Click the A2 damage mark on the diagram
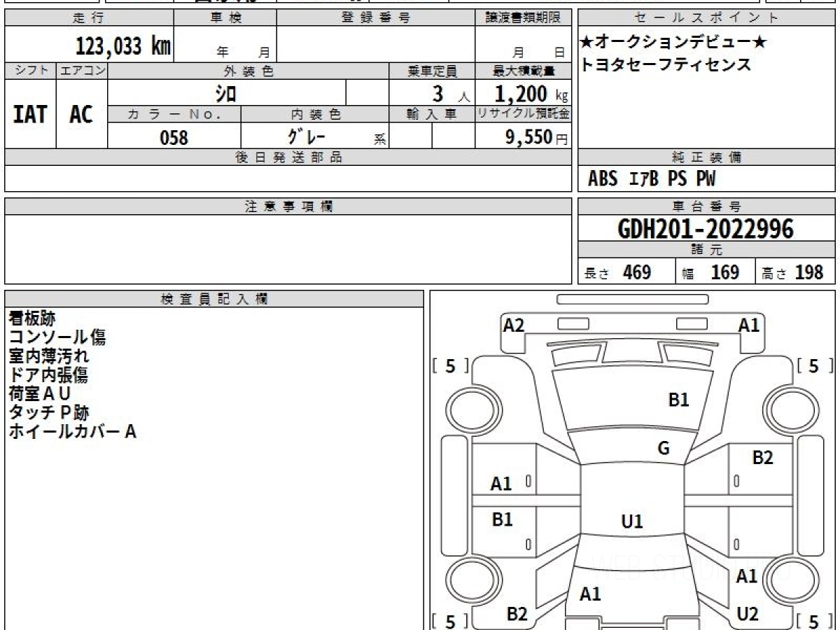This screenshot has height=630, width=840. click(x=514, y=325)
